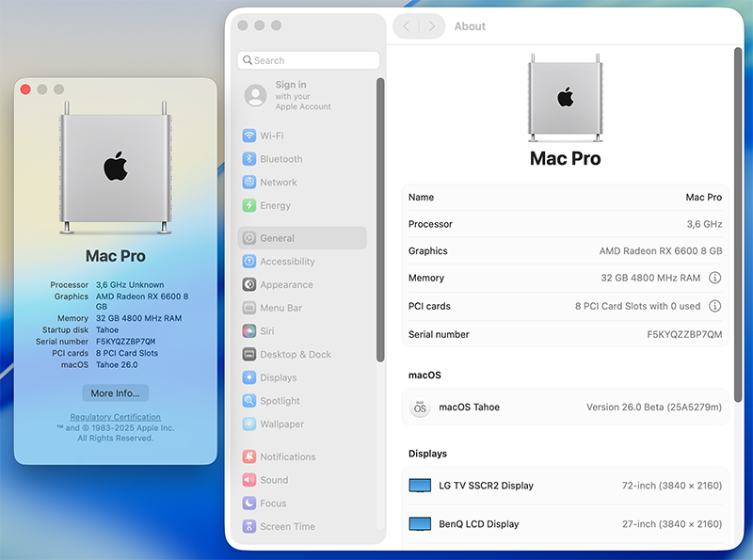Click the Notifications bell icon

(x=248, y=456)
